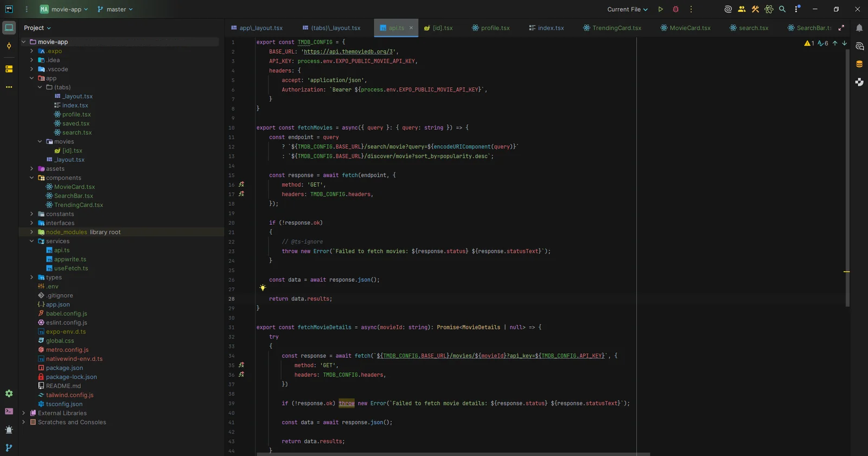
Task: Expand the node_modules folder
Action: (x=31, y=232)
